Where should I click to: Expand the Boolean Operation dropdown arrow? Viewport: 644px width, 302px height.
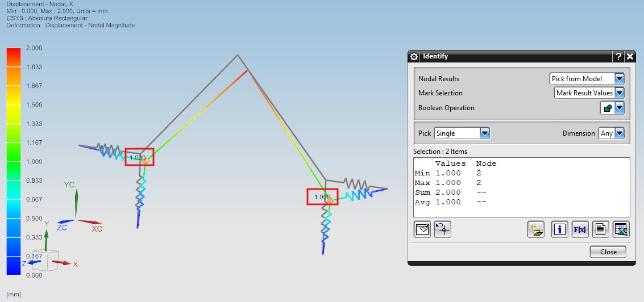(620, 108)
